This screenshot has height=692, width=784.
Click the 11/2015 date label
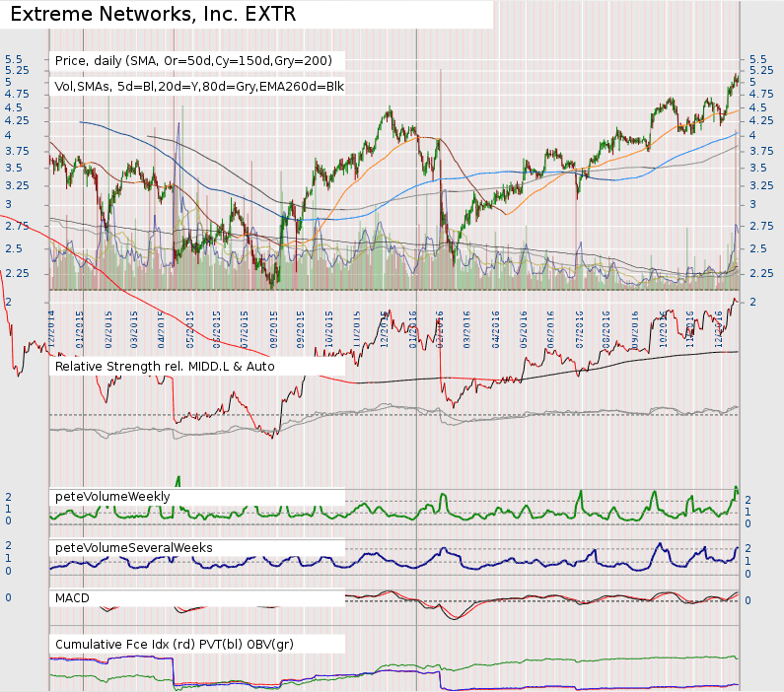(357, 330)
